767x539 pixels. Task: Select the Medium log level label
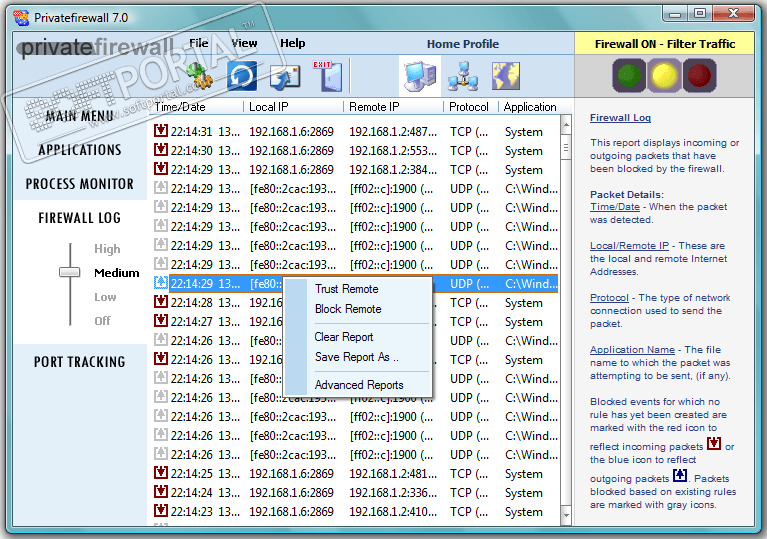[116, 273]
